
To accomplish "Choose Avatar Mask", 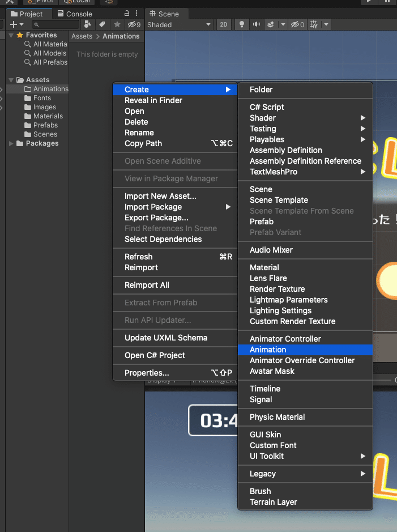I will point(305,372).
